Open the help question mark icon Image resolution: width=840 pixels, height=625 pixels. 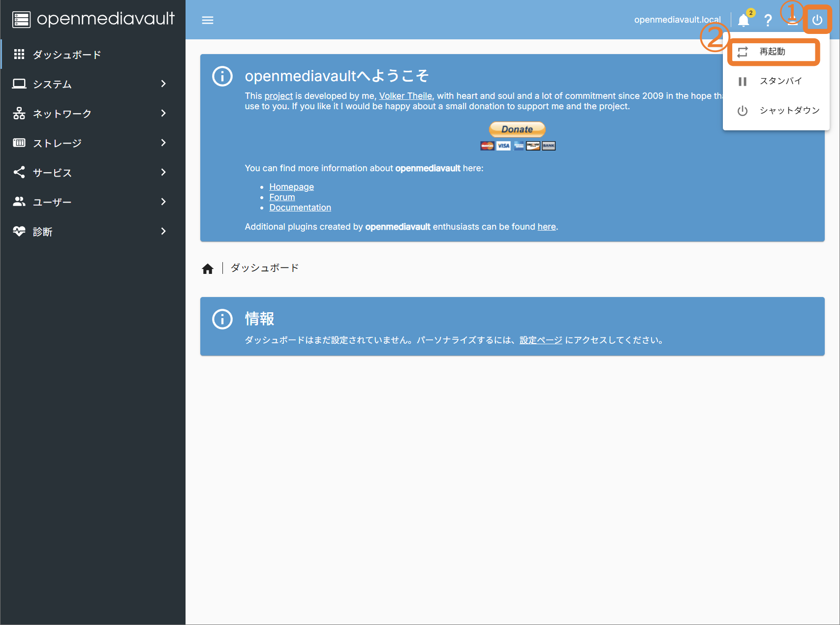tap(768, 20)
